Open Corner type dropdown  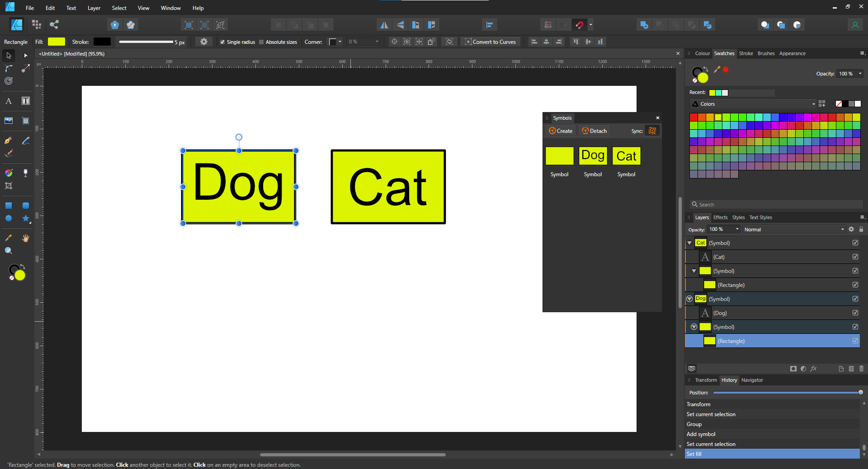coord(335,42)
